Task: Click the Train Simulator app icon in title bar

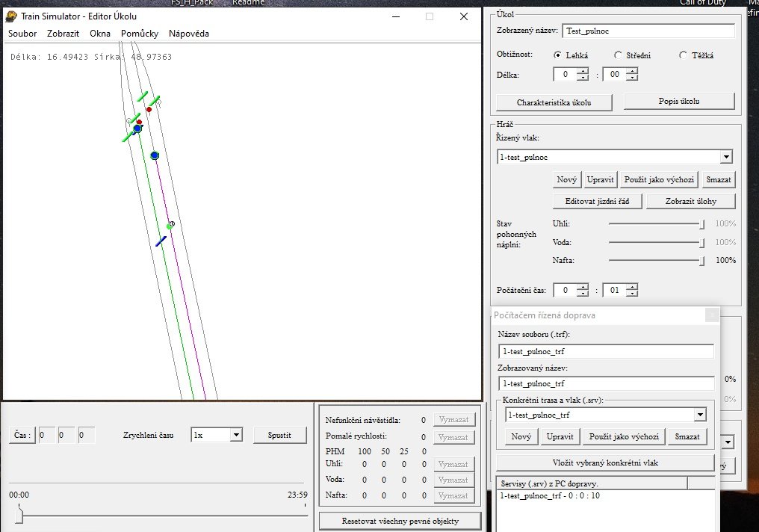Action: coord(11,16)
